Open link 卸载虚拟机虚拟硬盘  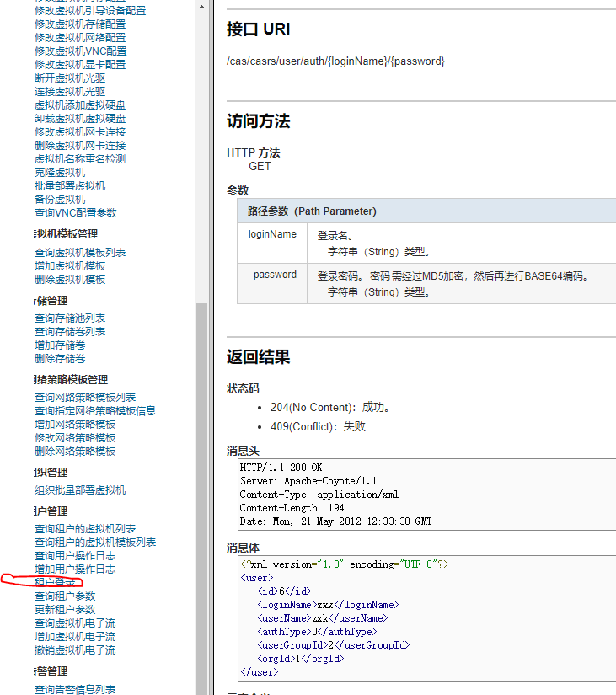click(80, 118)
